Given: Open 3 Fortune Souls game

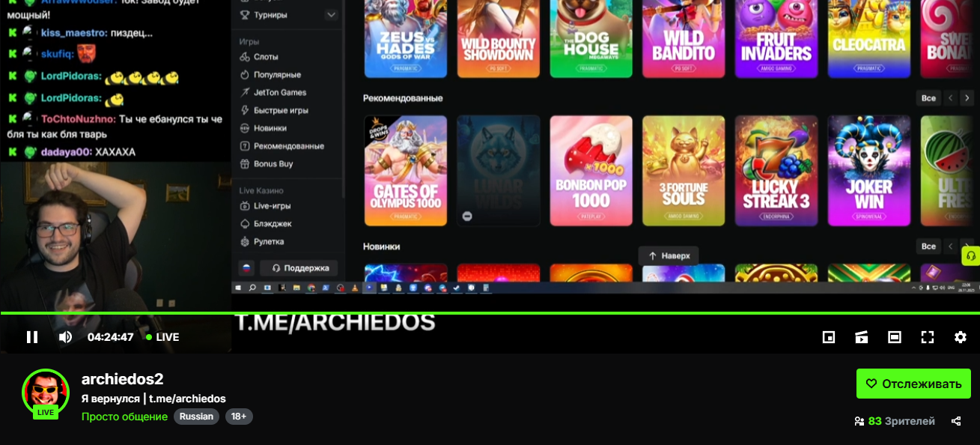Looking at the screenshot, I should 684,171.
